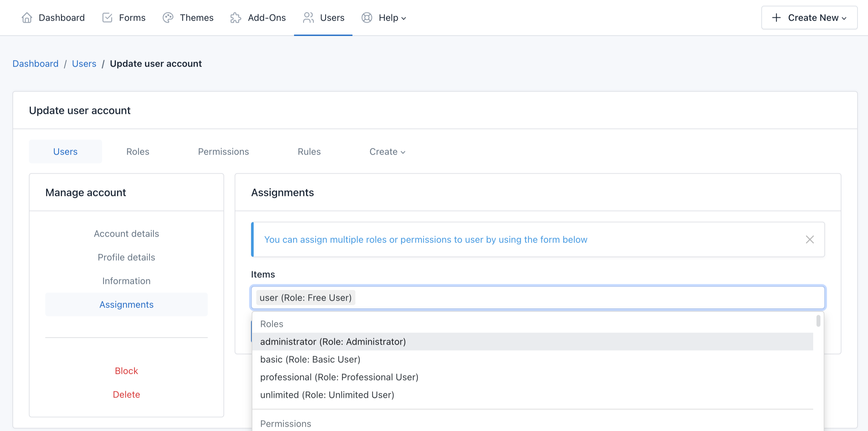Click the Assignments menu item
Image resolution: width=868 pixels, height=431 pixels.
tap(126, 304)
